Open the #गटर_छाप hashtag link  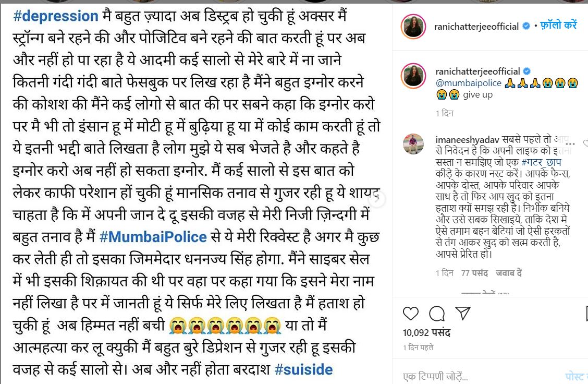[x=541, y=162]
